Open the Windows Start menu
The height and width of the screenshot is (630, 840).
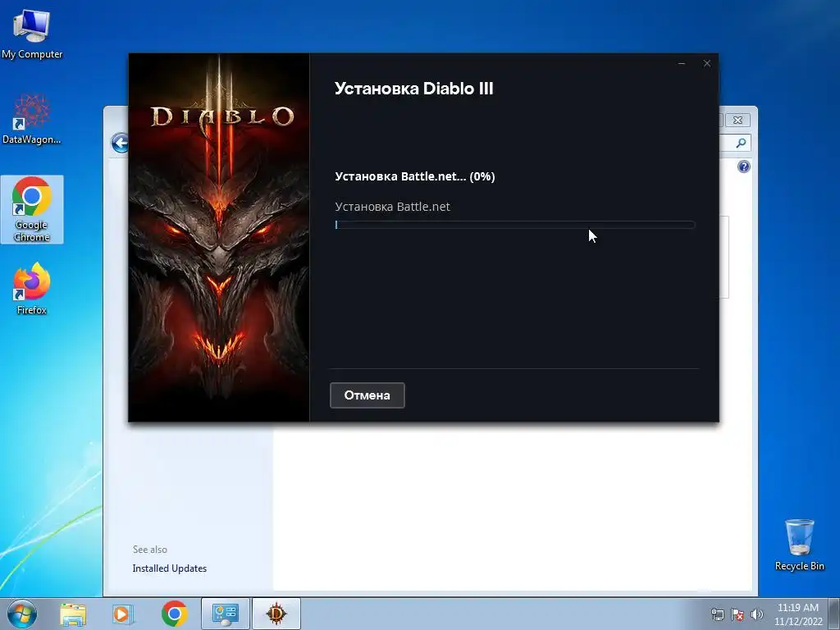point(22,614)
